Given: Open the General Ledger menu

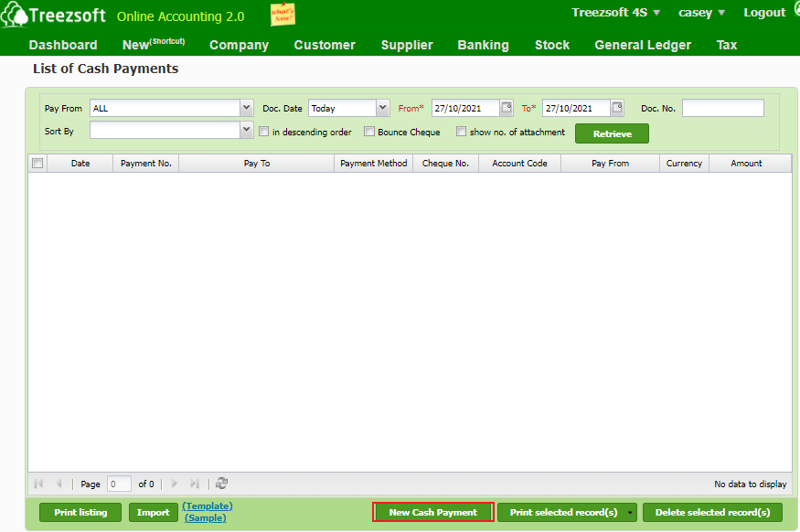Looking at the screenshot, I should click(643, 45).
